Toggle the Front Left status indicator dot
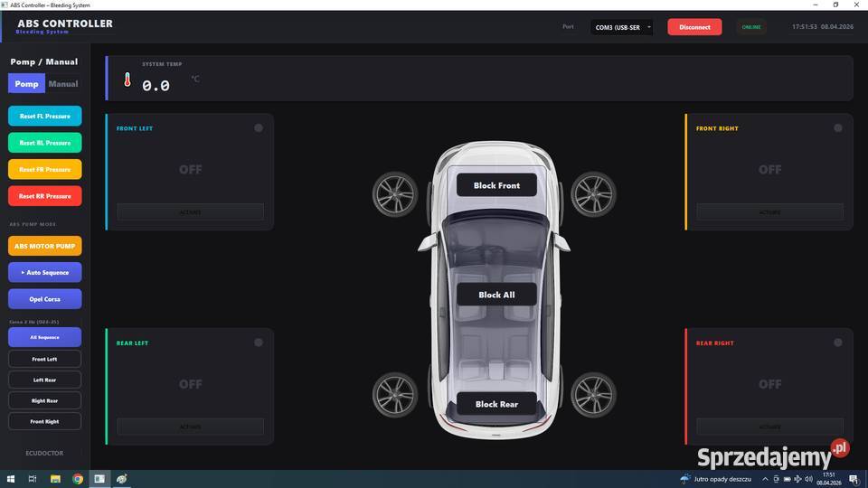The height and width of the screenshot is (488, 868). 259,128
